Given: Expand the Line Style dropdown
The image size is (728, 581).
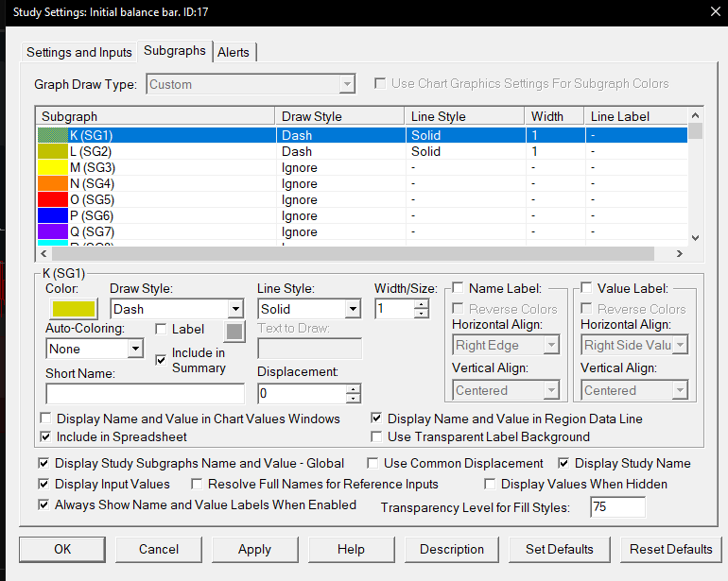Looking at the screenshot, I should pyautogui.click(x=353, y=309).
